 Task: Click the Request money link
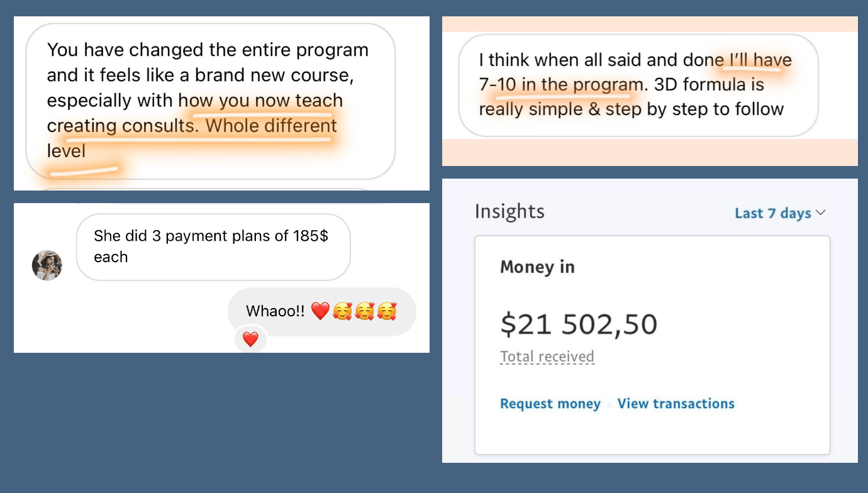[x=550, y=404]
